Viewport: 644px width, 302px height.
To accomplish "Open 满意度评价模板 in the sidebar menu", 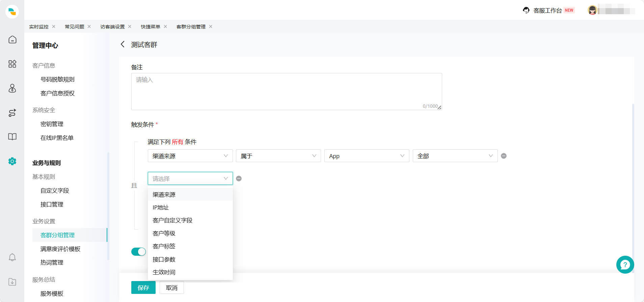I will (60, 249).
